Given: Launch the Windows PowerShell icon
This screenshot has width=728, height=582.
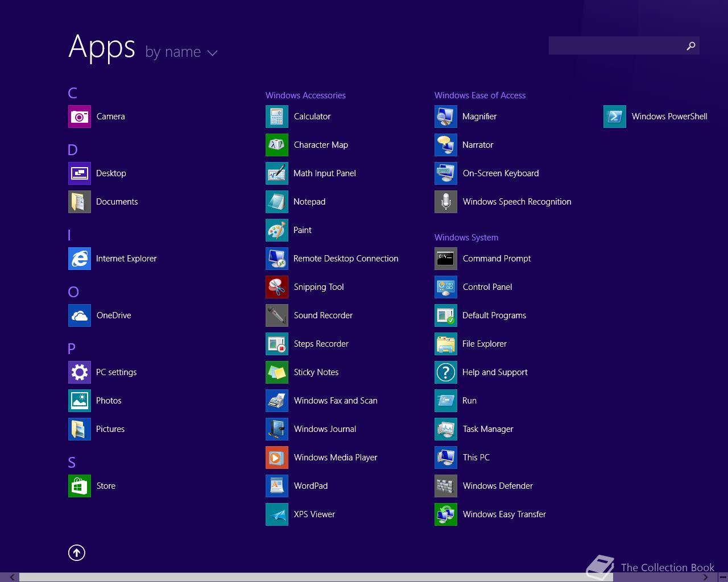Looking at the screenshot, I should tap(615, 117).
